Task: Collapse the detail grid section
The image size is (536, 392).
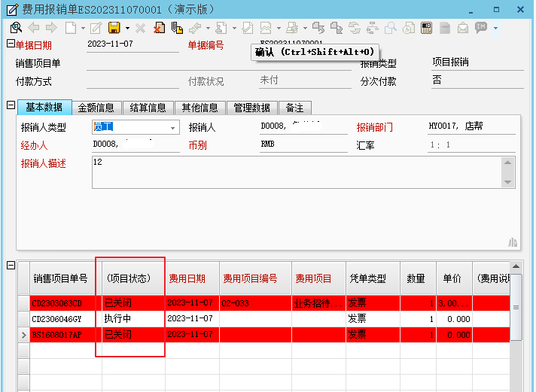Action: point(10,265)
